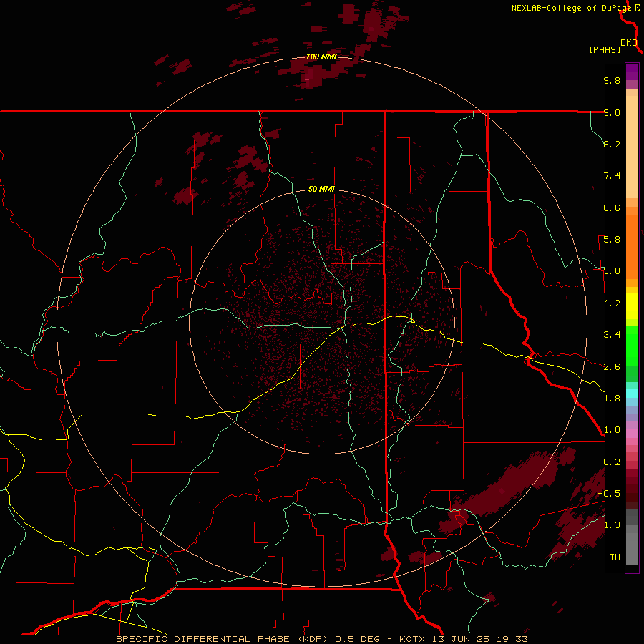Click the 4.2 scale value

pos(612,303)
